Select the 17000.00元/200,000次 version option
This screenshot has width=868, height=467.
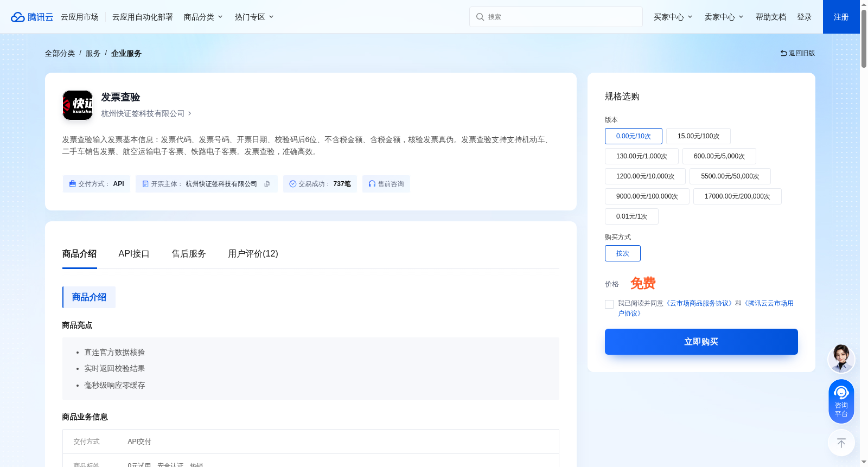pyautogui.click(x=737, y=196)
